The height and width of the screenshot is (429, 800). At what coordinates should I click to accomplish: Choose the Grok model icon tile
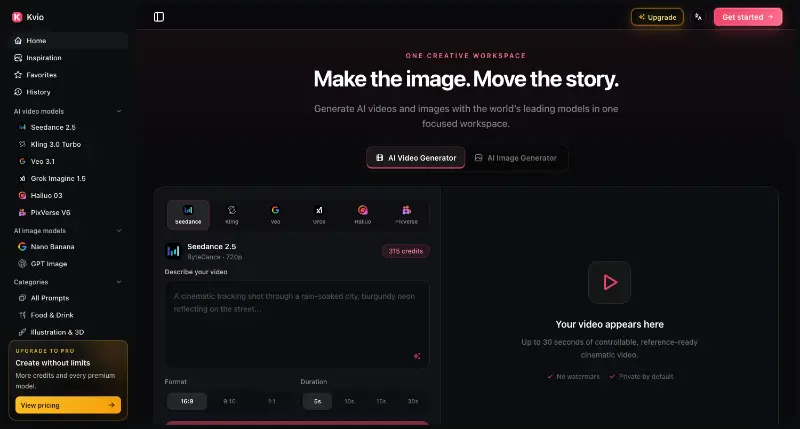pyautogui.click(x=319, y=215)
